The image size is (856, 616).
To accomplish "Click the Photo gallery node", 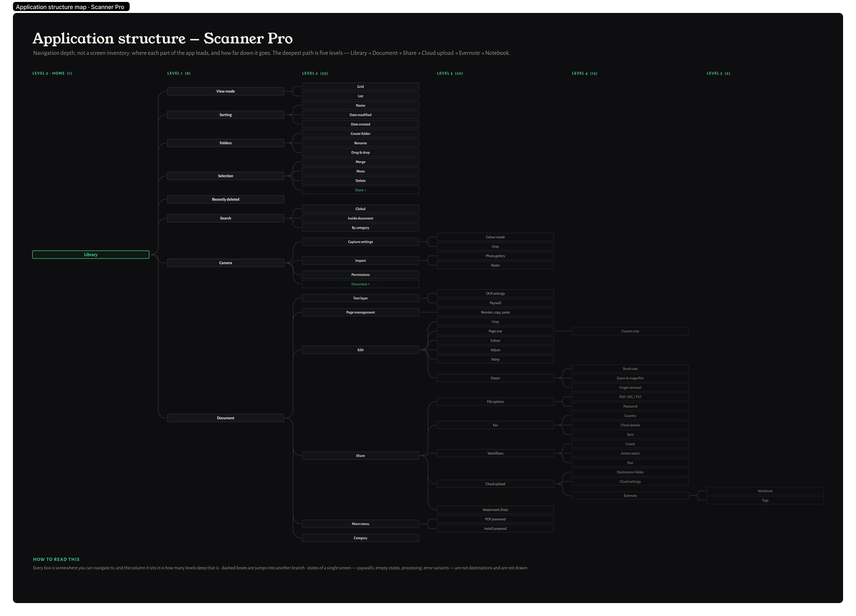I will 495,256.
